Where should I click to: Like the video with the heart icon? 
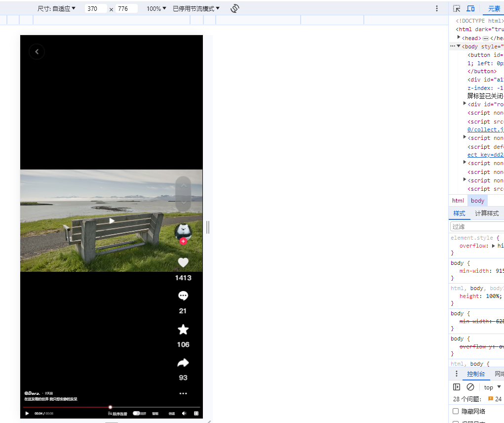click(183, 263)
